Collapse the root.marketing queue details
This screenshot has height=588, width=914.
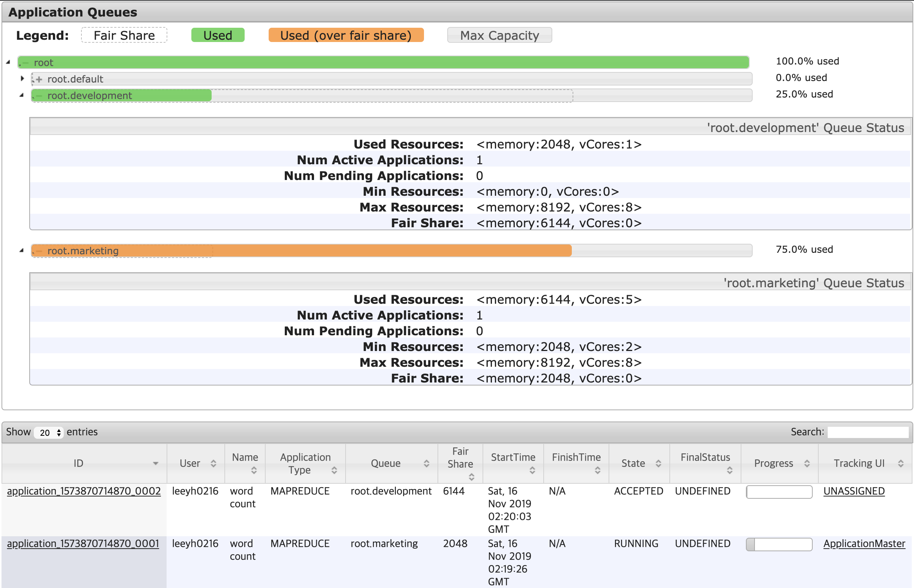[x=22, y=250]
